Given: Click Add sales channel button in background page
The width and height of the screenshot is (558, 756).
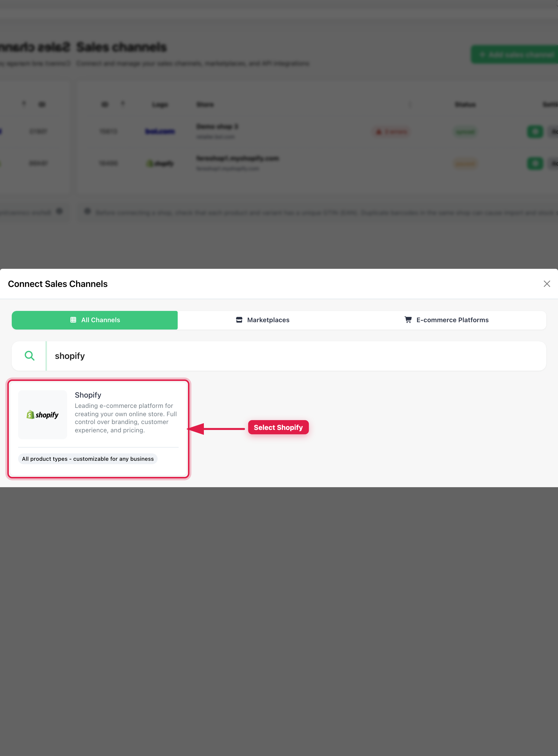Looking at the screenshot, I should 514,54.
